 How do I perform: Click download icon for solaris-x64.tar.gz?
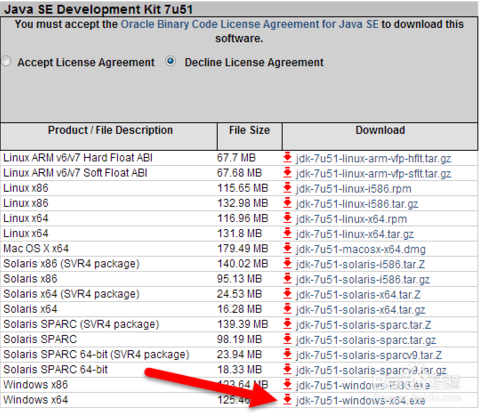tap(287, 309)
